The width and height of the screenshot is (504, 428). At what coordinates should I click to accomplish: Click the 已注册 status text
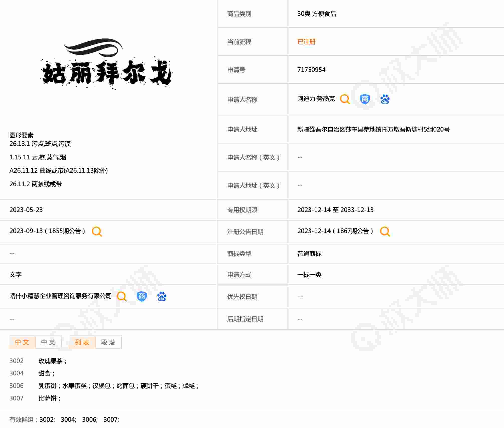pyautogui.click(x=306, y=42)
